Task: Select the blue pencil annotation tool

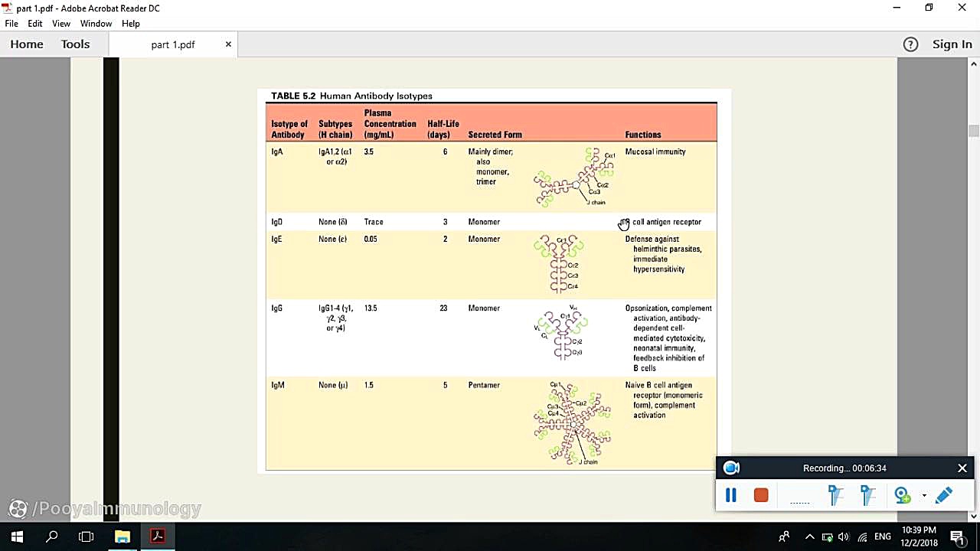Action: [943, 496]
